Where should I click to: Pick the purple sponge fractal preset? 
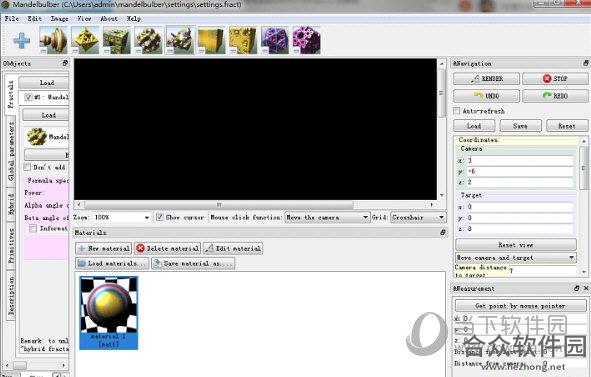(275, 40)
